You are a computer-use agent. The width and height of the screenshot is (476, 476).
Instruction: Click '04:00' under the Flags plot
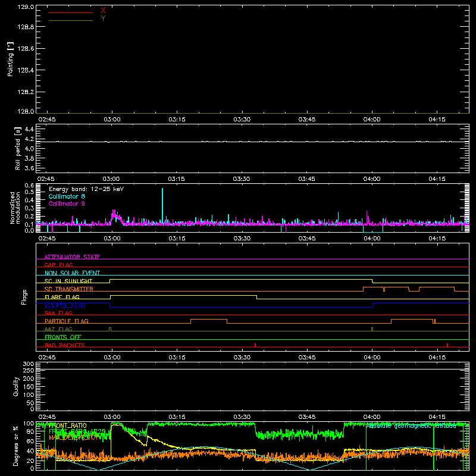click(x=372, y=358)
